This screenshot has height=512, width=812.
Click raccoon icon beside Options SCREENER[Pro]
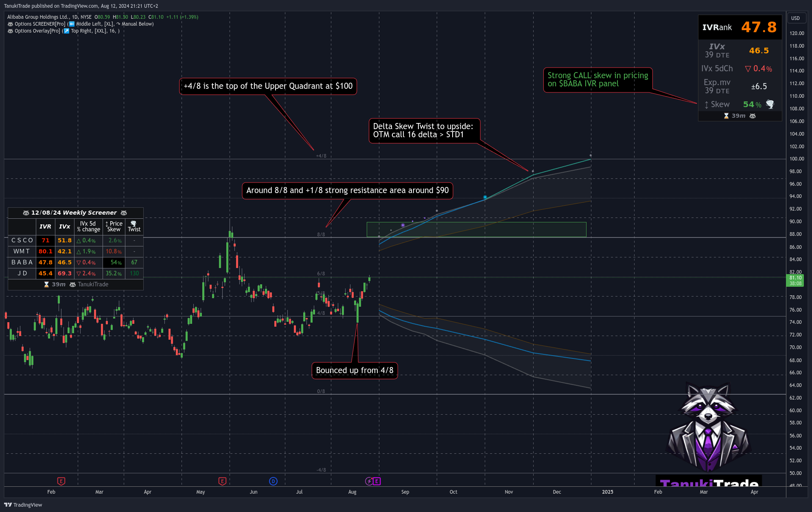pos(10,24)
